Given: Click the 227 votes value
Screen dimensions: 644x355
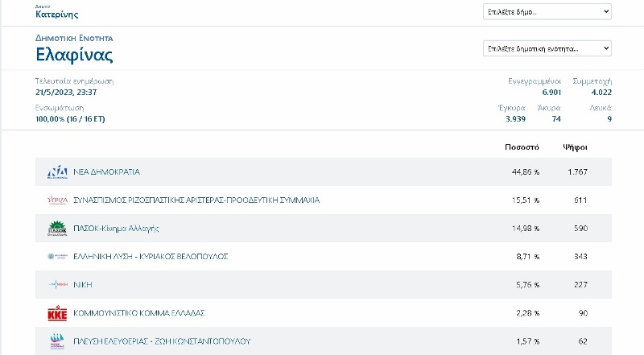Looking at the screenshot, I should (580, 284).
